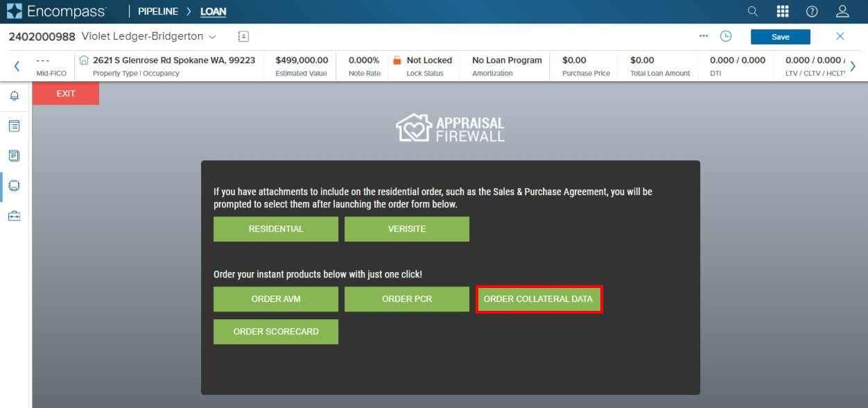Click ORDER AVM button
The width and height of the screenshot is (868, 408).
pos(276,299)
